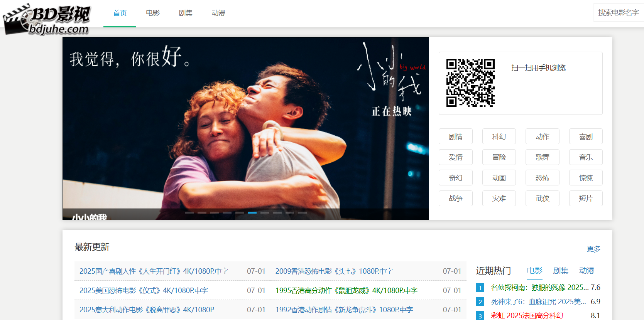Viewport: 644px width, 320px height.
Task: Click the 8.1 rating for 彩虹
Action: [x=595, y=315]
